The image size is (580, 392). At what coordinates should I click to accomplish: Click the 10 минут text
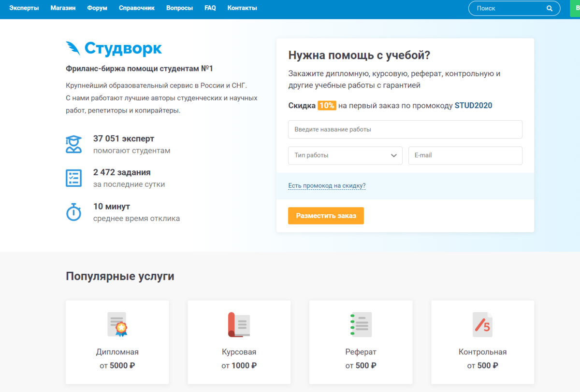pos(112,207)
